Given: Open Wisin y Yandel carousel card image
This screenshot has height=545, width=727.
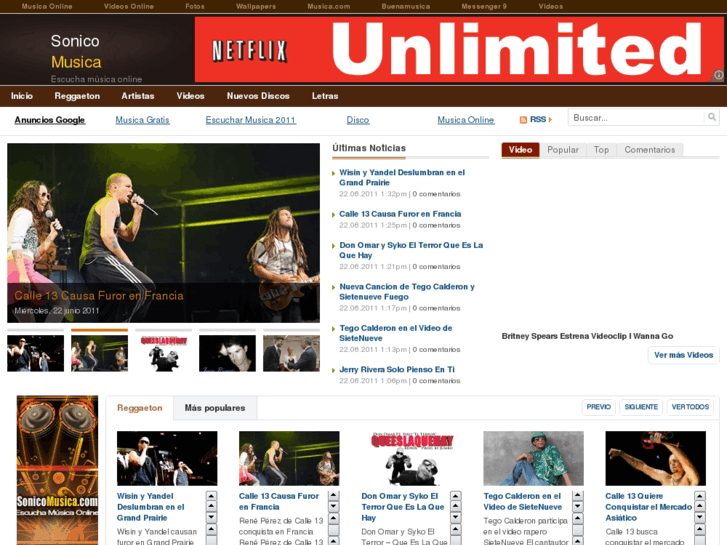Looking at the screenshot, I should (167, 458).
